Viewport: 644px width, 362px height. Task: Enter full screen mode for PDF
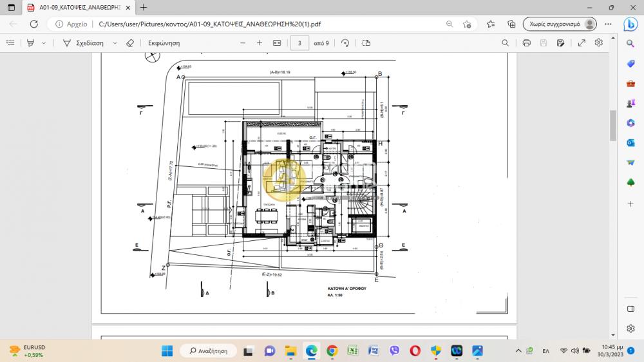click(x=582, y=43)
